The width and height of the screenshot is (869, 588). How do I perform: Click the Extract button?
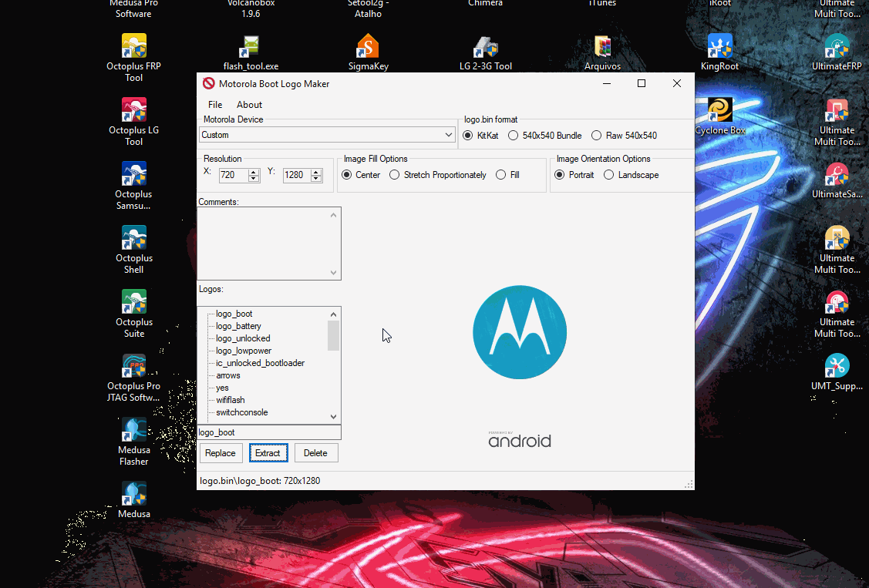[x=268, y=453]
